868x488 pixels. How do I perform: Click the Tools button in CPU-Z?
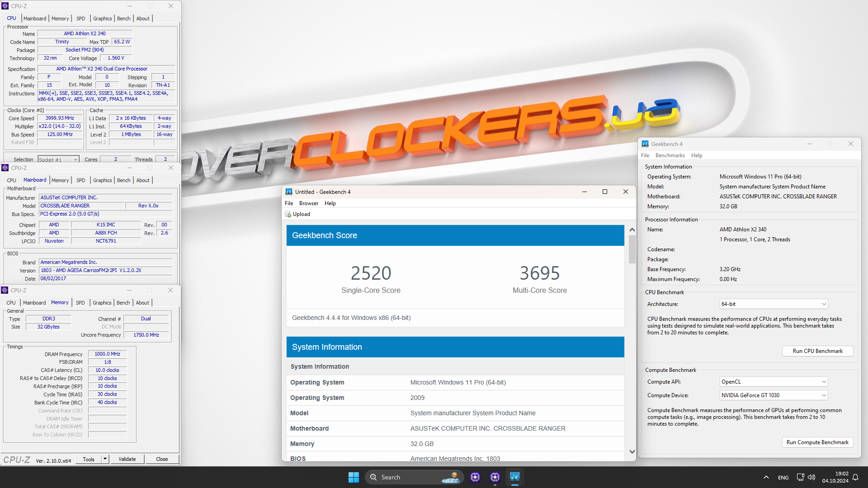(89, 459)
